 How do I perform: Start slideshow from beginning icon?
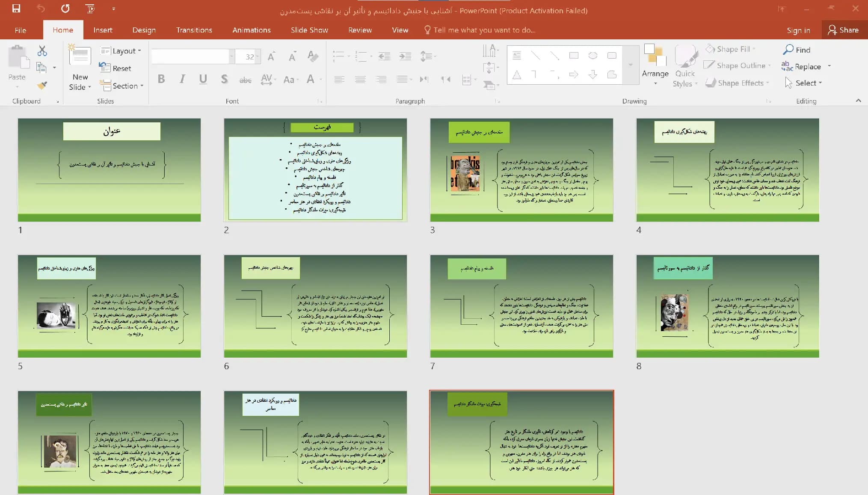90,9
